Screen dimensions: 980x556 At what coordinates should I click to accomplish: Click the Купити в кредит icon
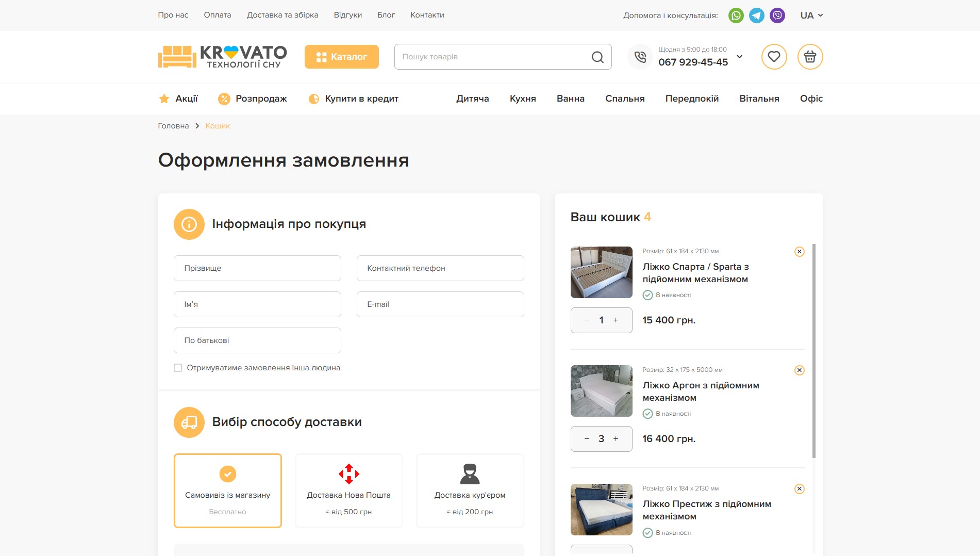[x=313, y=99]
